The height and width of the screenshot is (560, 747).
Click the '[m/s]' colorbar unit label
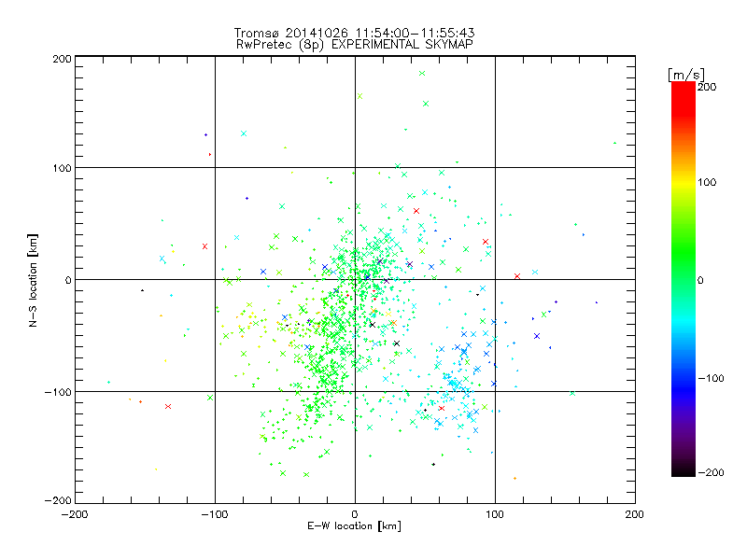686,75
